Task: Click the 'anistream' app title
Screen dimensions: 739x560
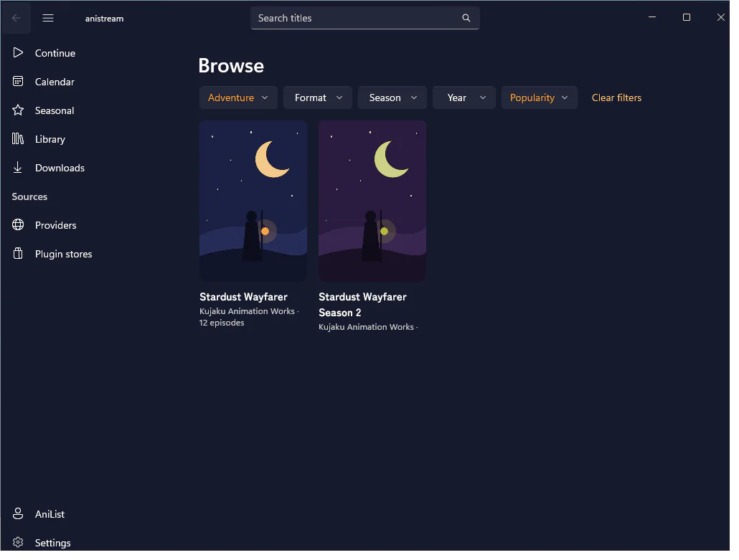Action: coord(105,19)
